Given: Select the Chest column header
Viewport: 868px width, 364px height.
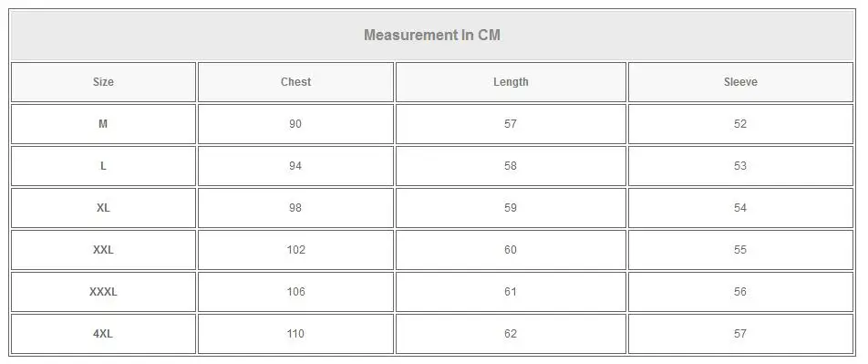Looking at the screenshot, I should (295, 82).
